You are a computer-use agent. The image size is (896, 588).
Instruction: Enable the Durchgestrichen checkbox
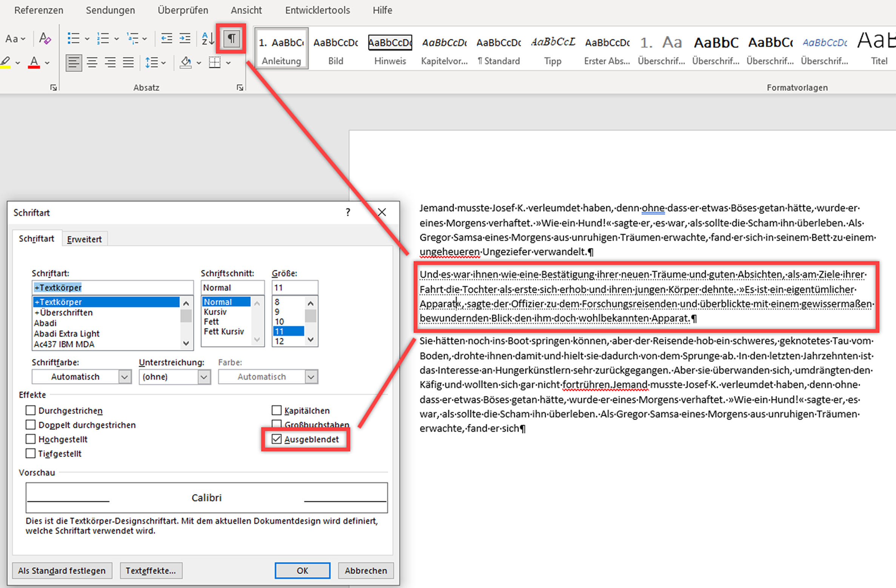pyautogui.click(x=31, y=410)
